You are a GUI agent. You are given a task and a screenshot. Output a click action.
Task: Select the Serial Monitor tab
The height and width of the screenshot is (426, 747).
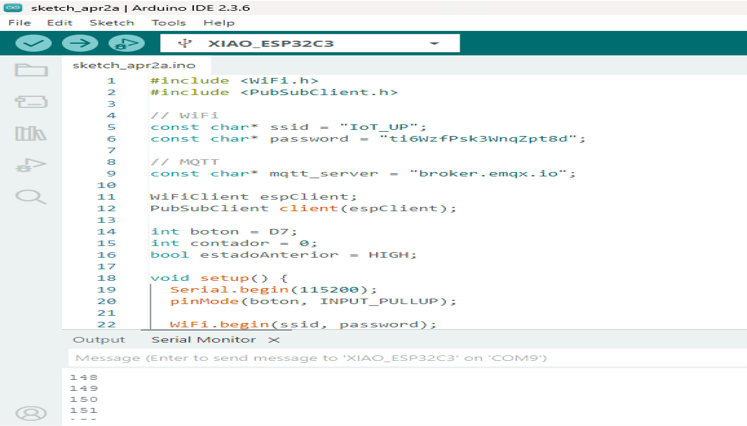[x=203, y=340]
